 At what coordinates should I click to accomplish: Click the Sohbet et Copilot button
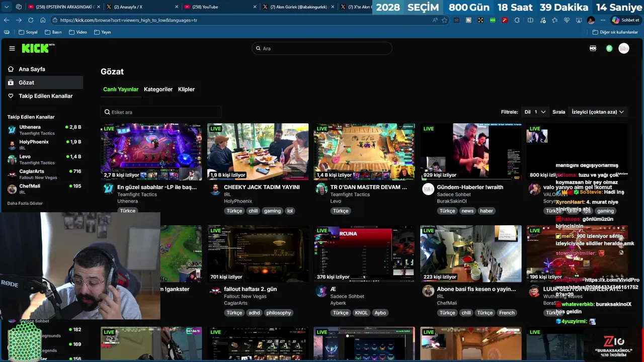(x=625, y=20)
